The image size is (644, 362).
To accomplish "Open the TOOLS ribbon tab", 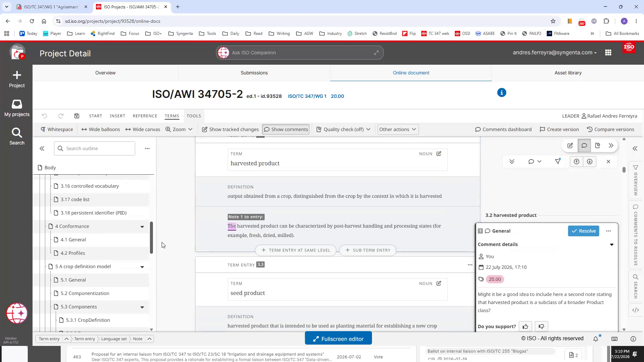I will [x=194, y=116].
